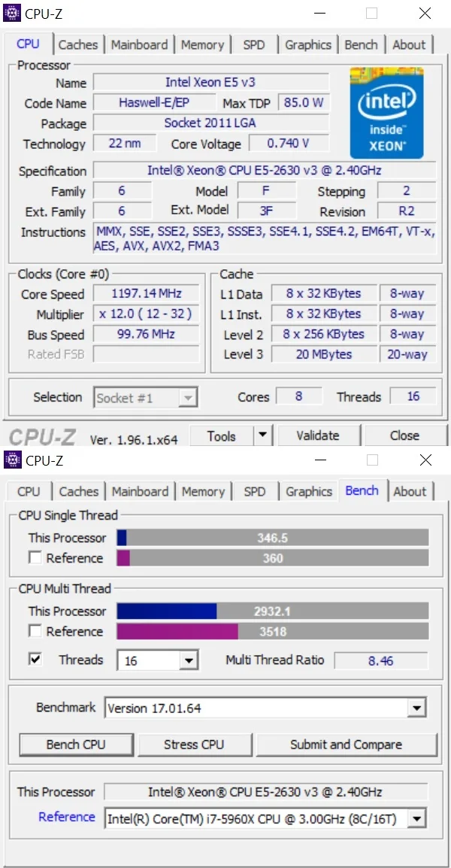Image resolution: width=451 pixels, height=868 pixels.
Task: Open Memory tab in top CPU-Z window
Action: point(202,45)
